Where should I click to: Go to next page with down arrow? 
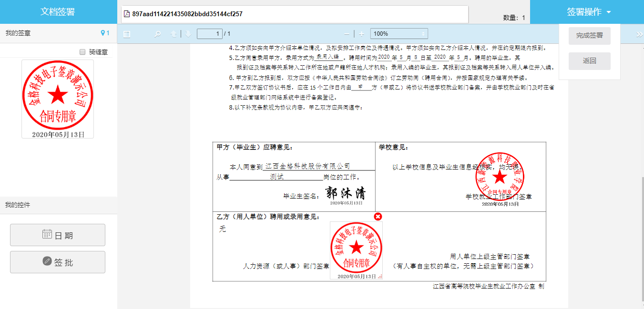tap(188, 34)
